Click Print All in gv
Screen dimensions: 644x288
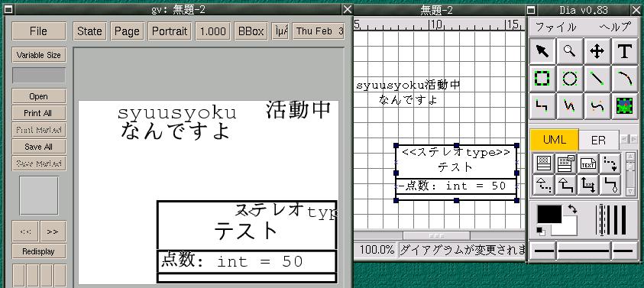[x=39, y=113]
